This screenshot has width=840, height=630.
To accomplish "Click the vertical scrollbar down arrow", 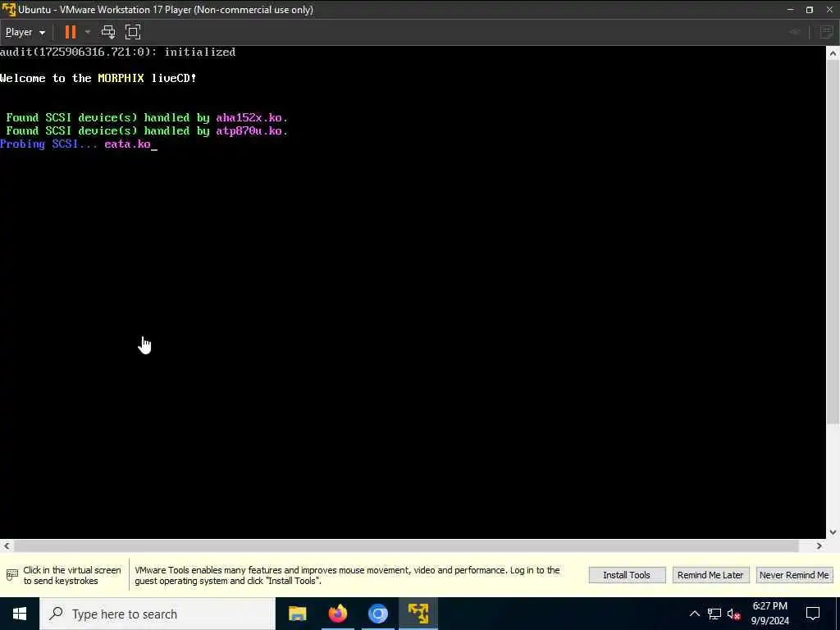I will pos(833,532).
